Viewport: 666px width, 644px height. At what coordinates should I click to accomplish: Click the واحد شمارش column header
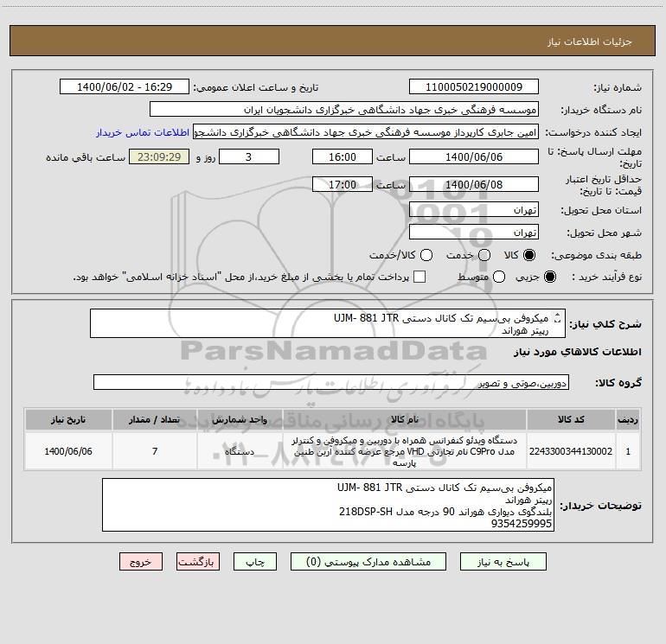point(240,420)
